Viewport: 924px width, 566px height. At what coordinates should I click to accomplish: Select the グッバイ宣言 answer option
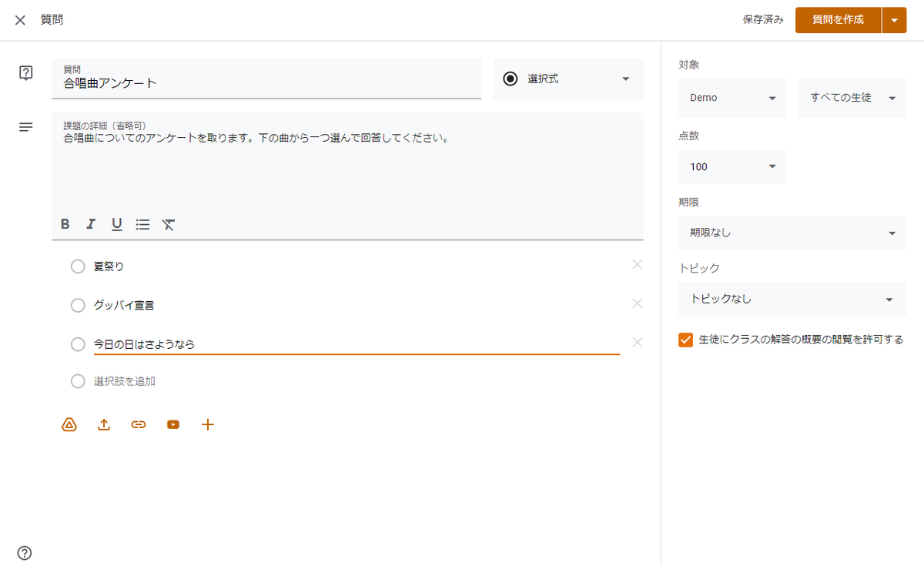78,305
